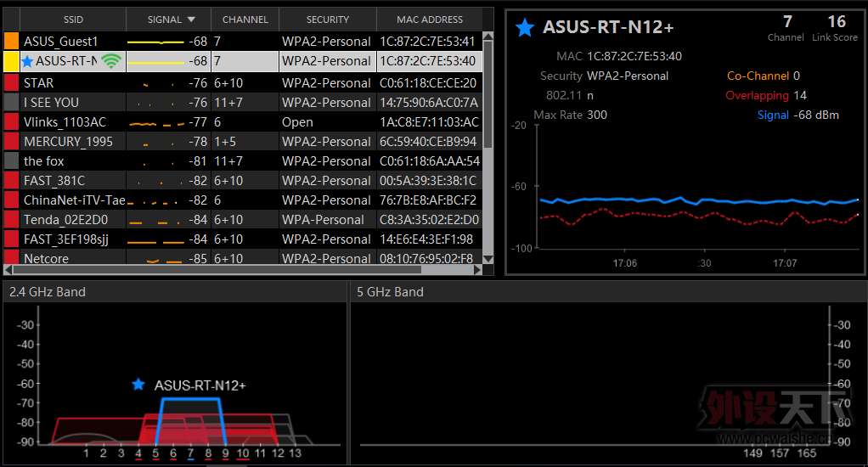Image resolution: width=868 pixels, height=467 pixels.
Task: Select the Vlinks_1103AC open network
Action: tap(243, 121)
